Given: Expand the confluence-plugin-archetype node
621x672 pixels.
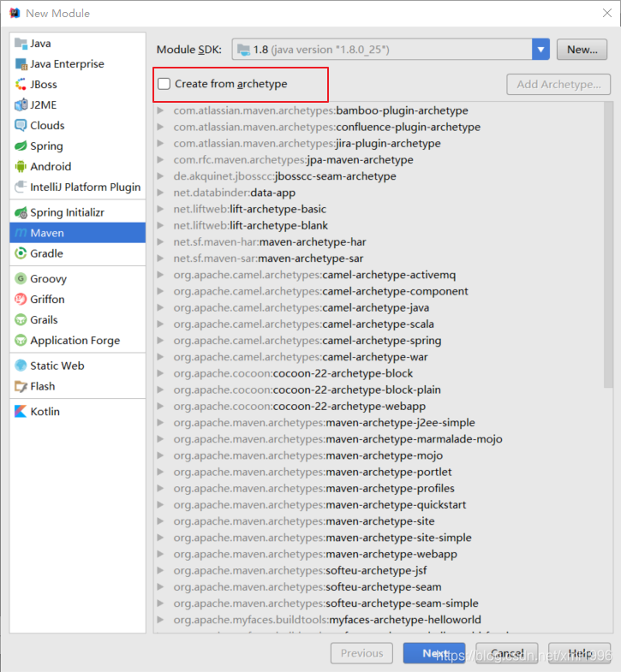Looking at the screenshot, I should [x=160, y=127].
